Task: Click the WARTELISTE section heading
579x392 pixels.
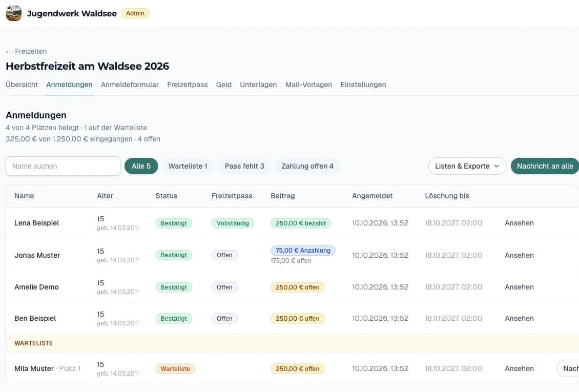Action: (34, 343)
